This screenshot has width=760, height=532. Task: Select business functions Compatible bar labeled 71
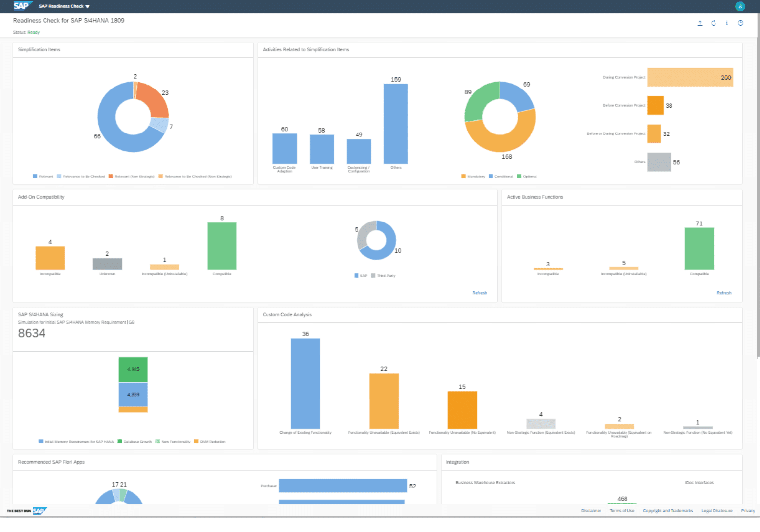coord(699,249)
